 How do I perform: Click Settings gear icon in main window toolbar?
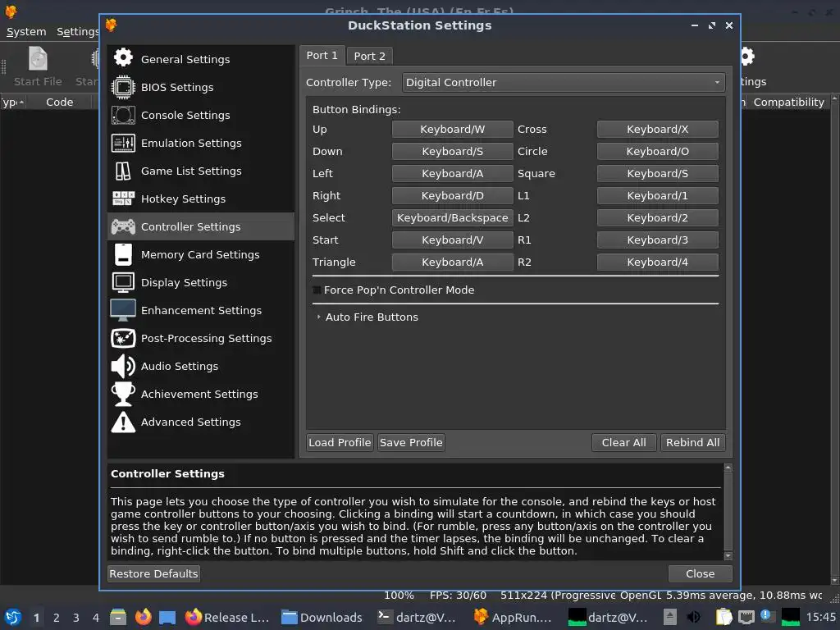click(x=747, y=57)
